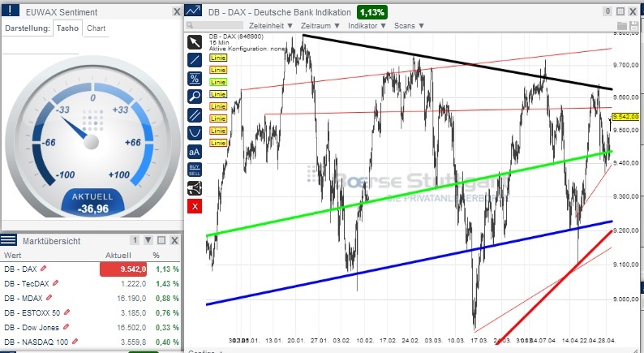The height and width of the screenshot is (353, 644).
Task: Click the 16.190,0 MDAX price
Action: pyautogui.click(x=131, y=299)
